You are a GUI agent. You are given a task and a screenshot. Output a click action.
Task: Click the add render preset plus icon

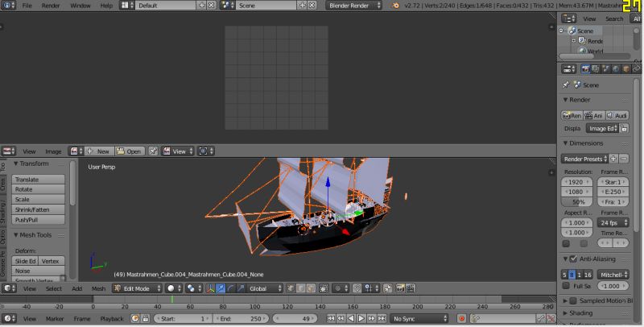coord(613,159)
